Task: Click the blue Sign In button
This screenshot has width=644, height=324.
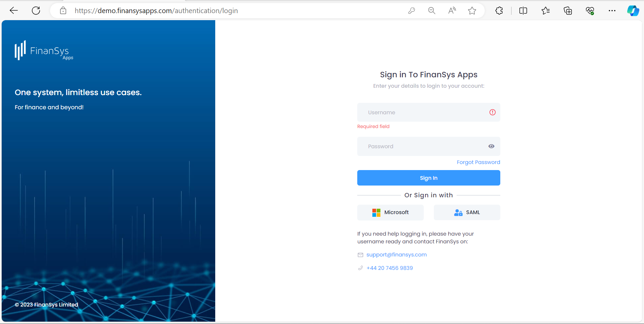Action: pos(429,178)
